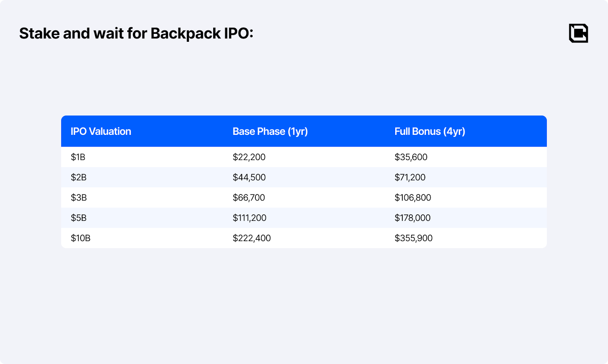Select the $22,200 base phase value
This screenshot has width=608, height=364.
coord(249,157)
